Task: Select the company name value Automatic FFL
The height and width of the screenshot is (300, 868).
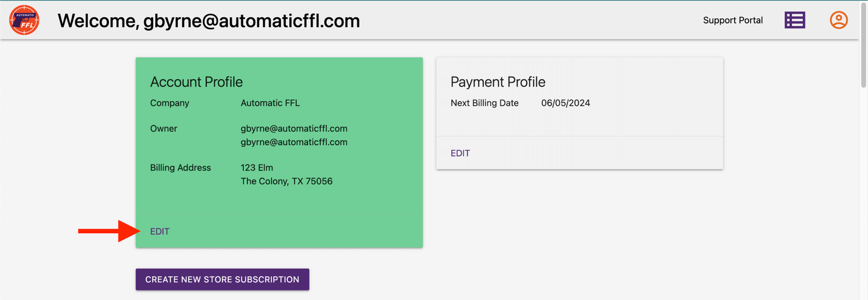Action: click(x=270, y=103)
